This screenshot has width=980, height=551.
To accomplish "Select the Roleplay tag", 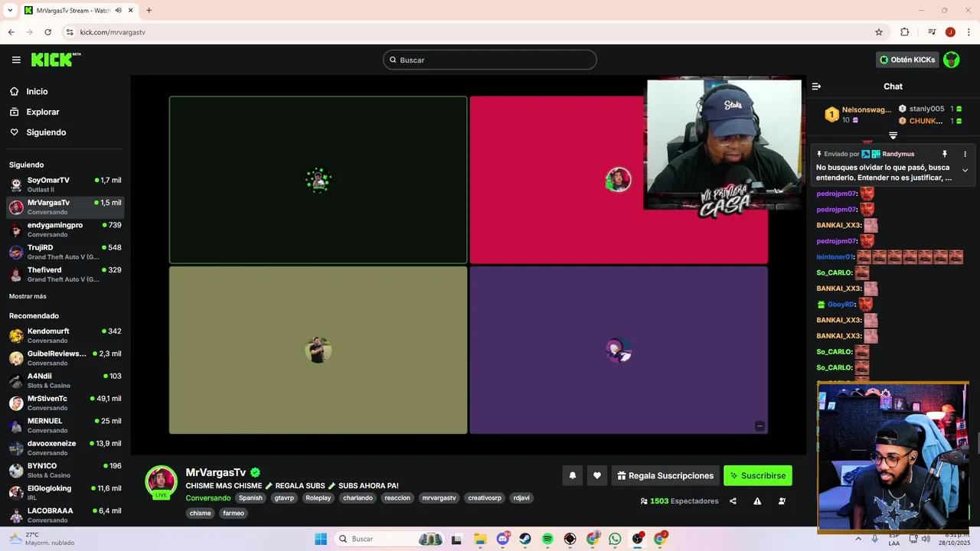I will [x=318, y=497].
